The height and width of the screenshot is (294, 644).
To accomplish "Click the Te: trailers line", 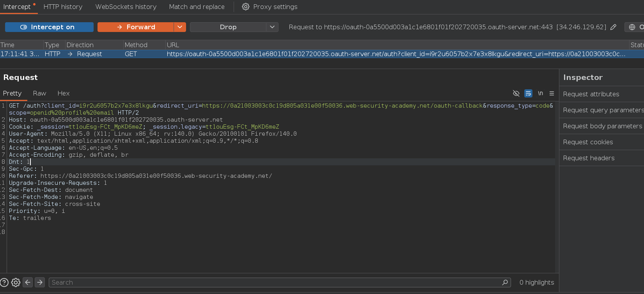I will coord(30,218).
